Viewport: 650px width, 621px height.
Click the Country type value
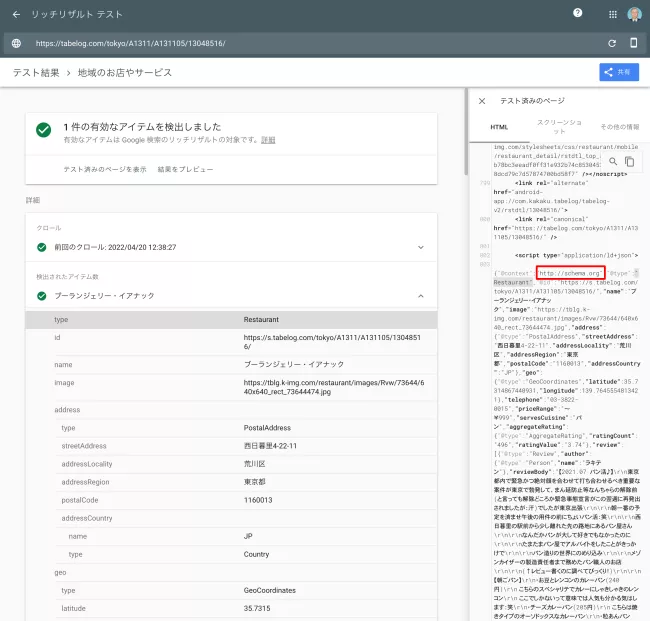click(256, 555)
